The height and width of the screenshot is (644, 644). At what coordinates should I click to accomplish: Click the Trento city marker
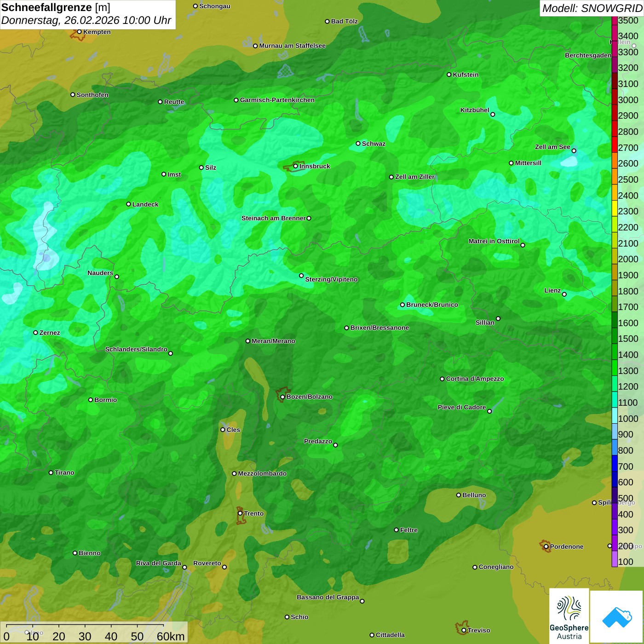pyautogui.click(x=240, y=513)
